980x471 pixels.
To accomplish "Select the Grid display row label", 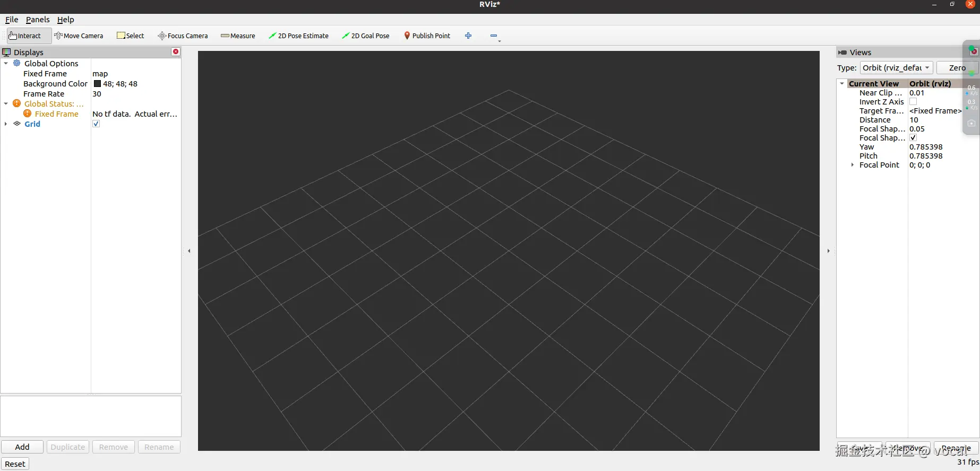I will click(32, 124).
